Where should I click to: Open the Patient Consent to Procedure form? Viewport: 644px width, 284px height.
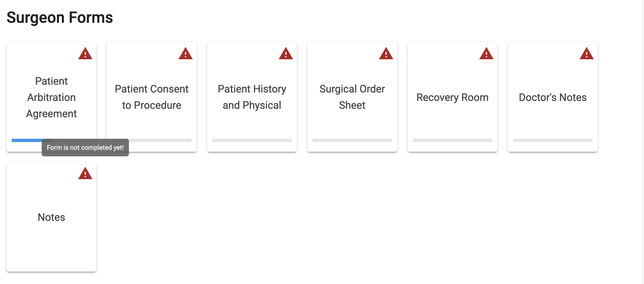coord(151,97)
